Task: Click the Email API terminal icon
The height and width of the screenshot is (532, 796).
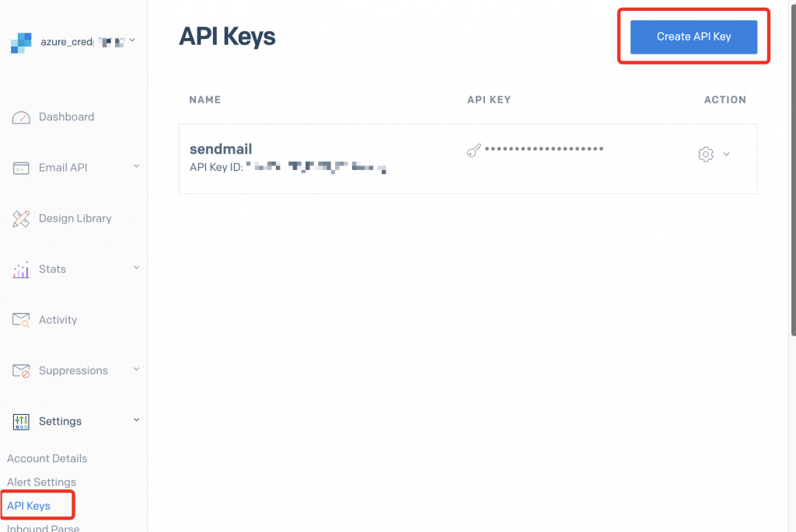Action: [21, 169]
